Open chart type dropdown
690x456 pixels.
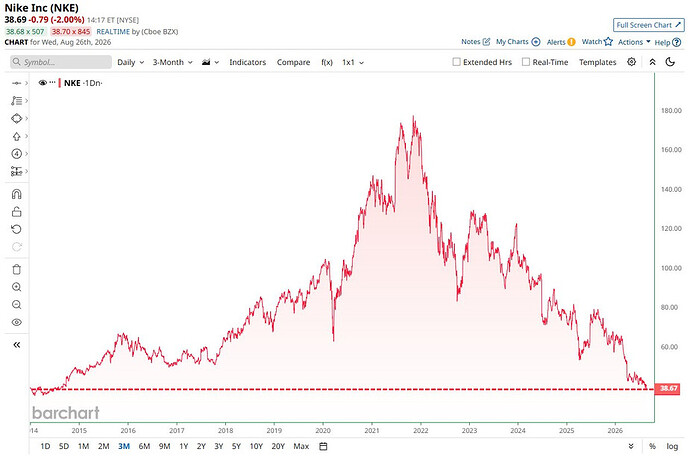210,63
